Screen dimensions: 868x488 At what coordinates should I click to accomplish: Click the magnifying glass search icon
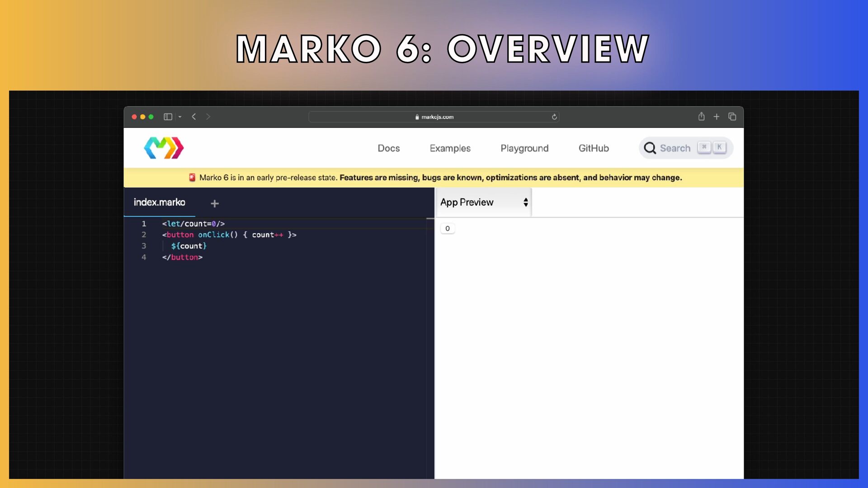650,148
